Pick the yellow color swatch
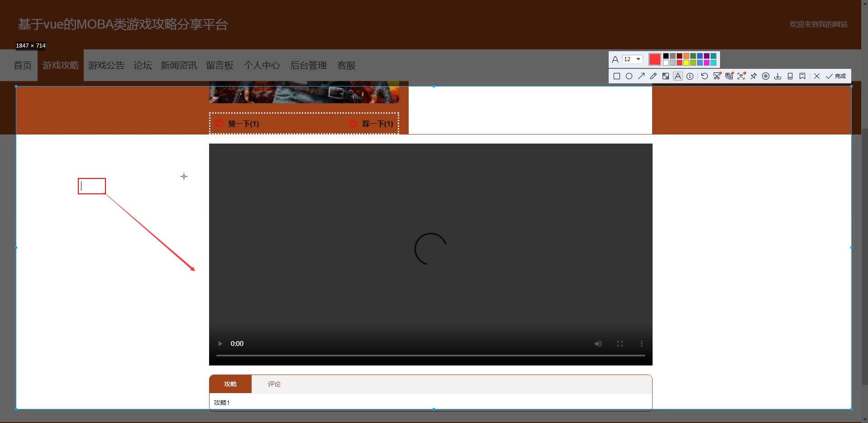Image resolution: width=868 pixels, height=423 pixels. pyautogui.click(x=686, y=63)
